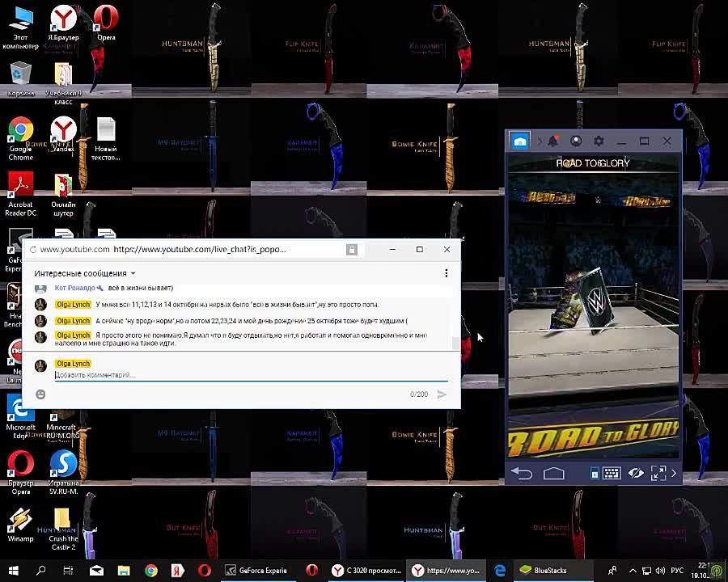Image resolution: width=728 pixels, height=582 pixels.
Task: Click the BlueStacks account profile icon
Action: [x=576, y=141]
